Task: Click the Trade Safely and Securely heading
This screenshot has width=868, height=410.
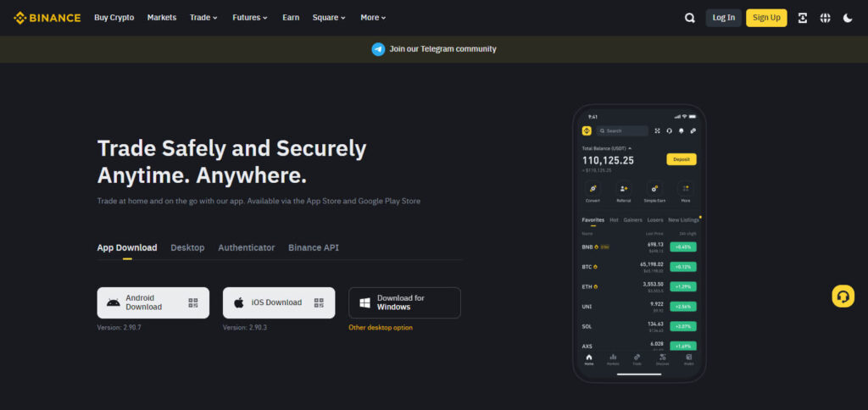Action: point(232,162)
